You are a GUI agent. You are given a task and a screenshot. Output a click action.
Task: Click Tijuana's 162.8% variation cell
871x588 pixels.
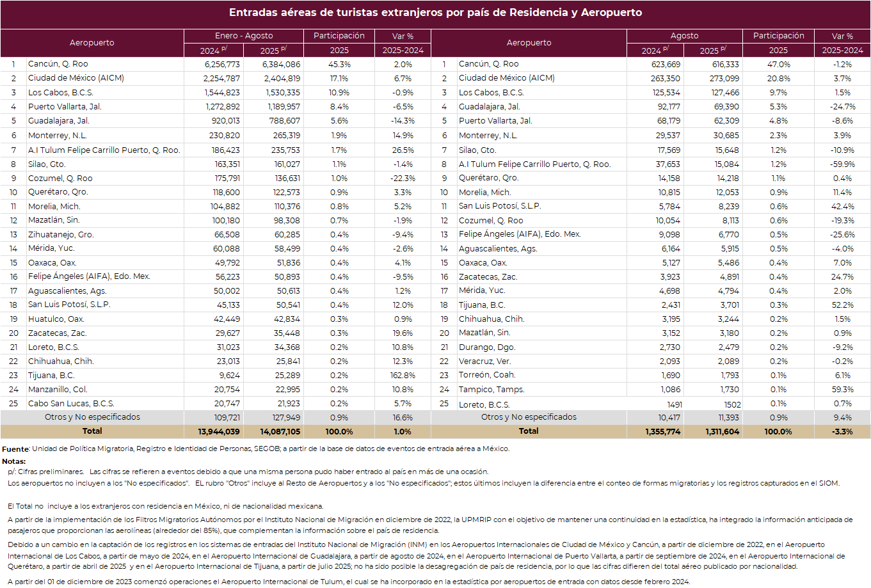(403, 376)
